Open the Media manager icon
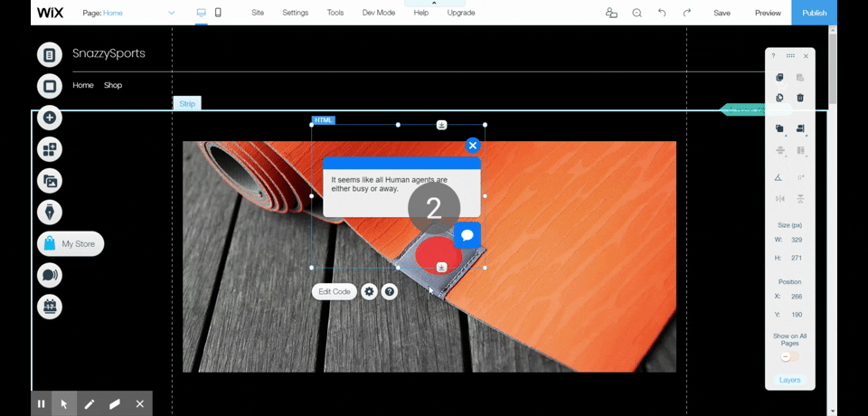 49,181
